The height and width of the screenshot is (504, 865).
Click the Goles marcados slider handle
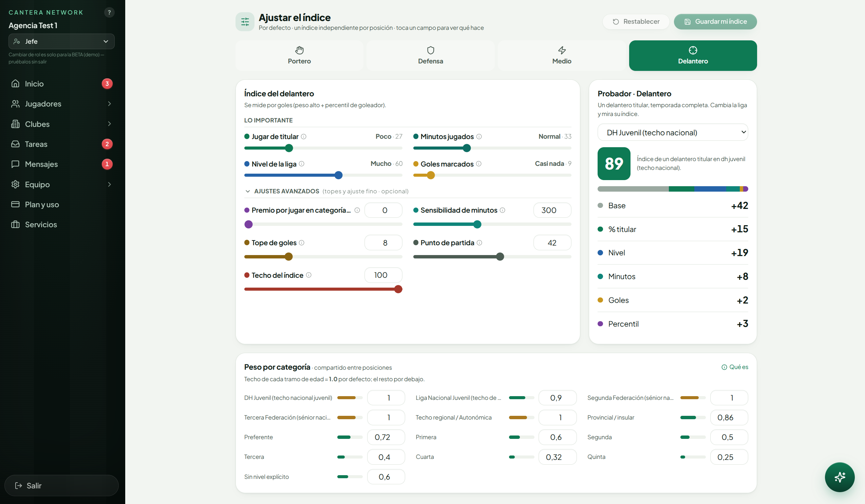(431, 175)
